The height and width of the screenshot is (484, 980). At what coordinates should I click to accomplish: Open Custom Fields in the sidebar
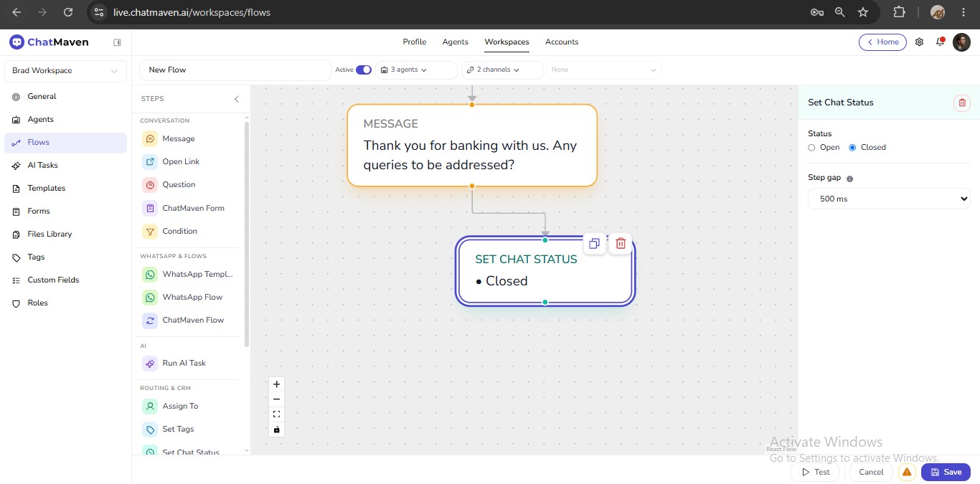coord(65,280)
